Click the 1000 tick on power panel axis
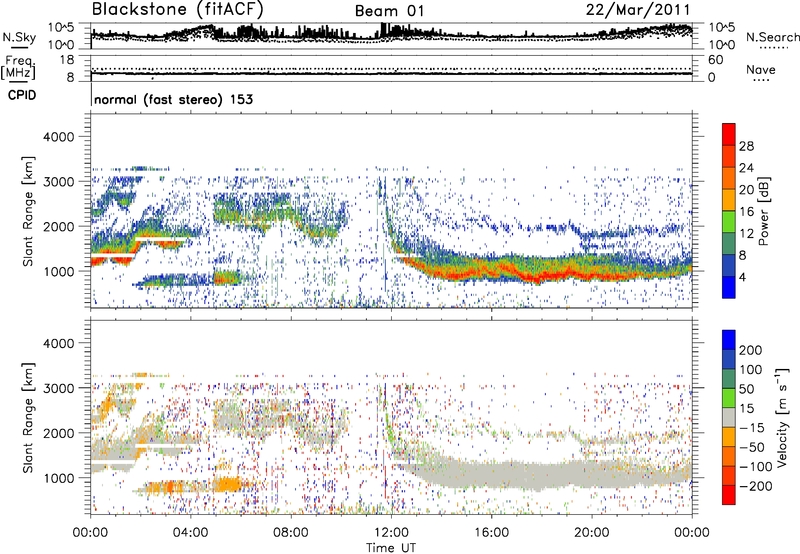This screenshot has height=554, width=800. tap(59, 271)
